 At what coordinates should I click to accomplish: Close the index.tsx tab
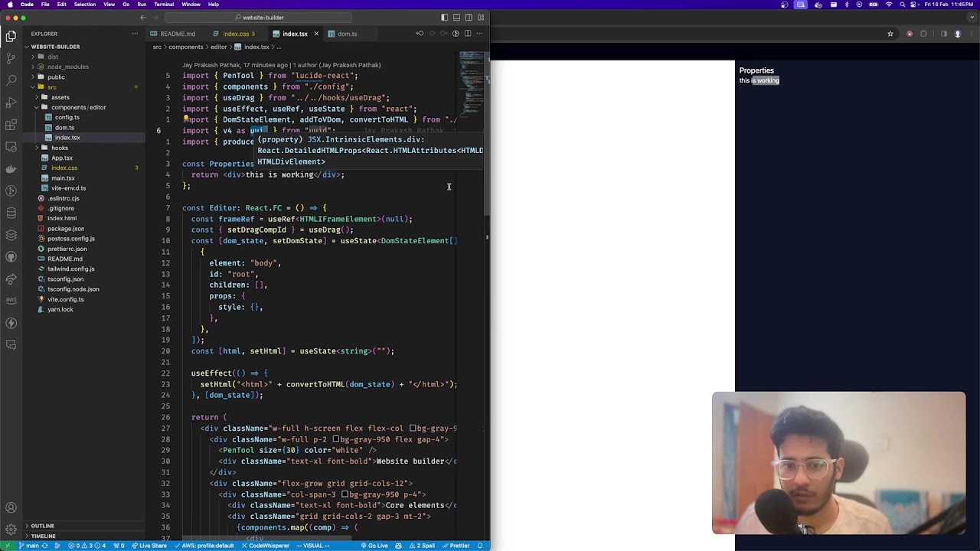point(316,34)
